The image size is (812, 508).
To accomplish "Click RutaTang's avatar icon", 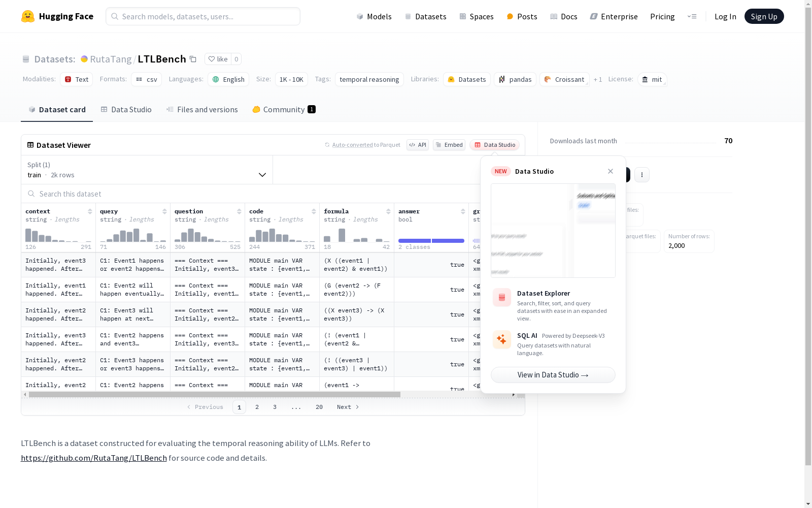I will point(84,59).
